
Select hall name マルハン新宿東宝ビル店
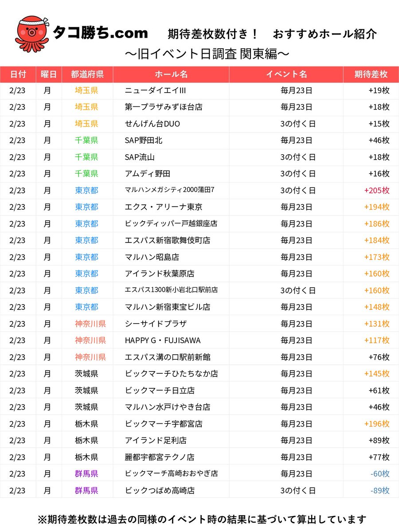(x=168, y=307)
